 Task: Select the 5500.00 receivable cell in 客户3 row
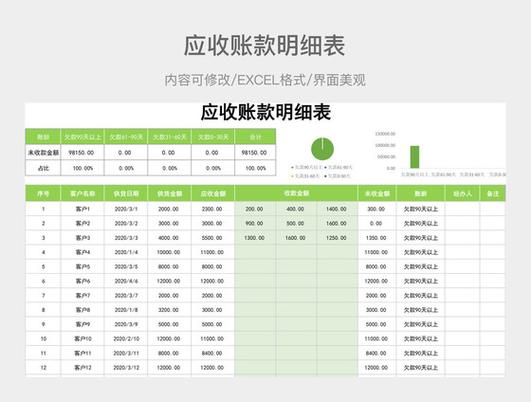tap(213, 238)
